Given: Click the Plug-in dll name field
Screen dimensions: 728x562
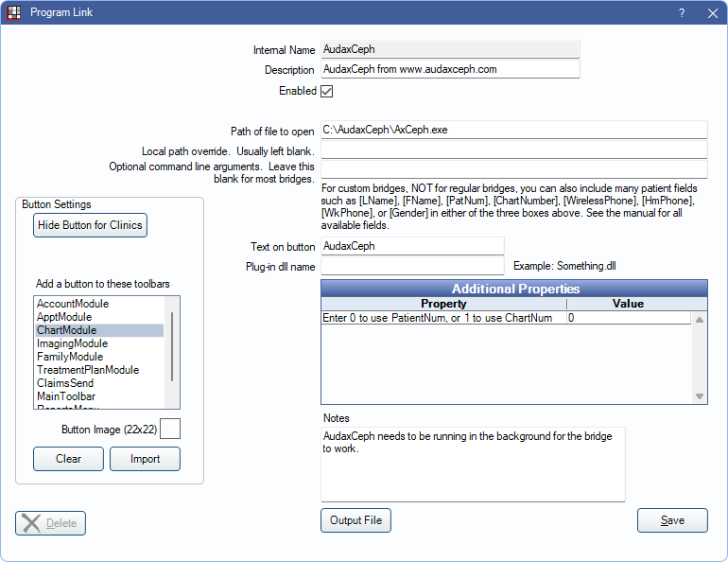Looking at the screenshot, I should point(412,267).
